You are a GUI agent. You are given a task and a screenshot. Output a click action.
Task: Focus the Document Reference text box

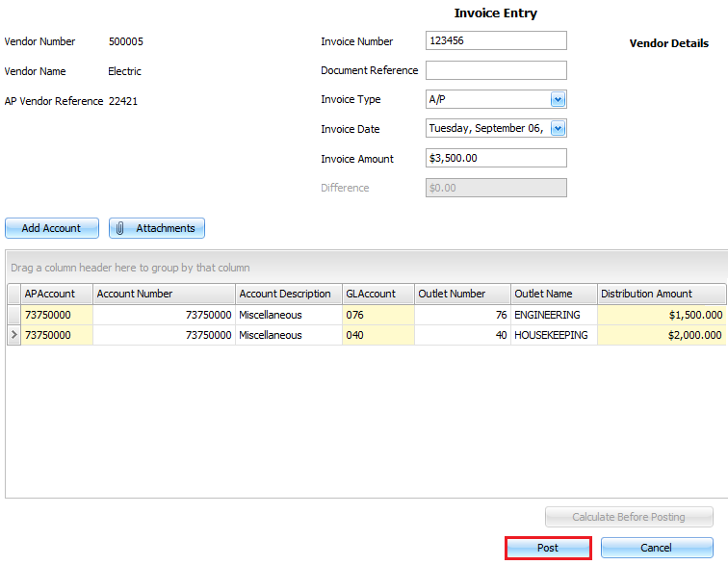pos(495,70)
